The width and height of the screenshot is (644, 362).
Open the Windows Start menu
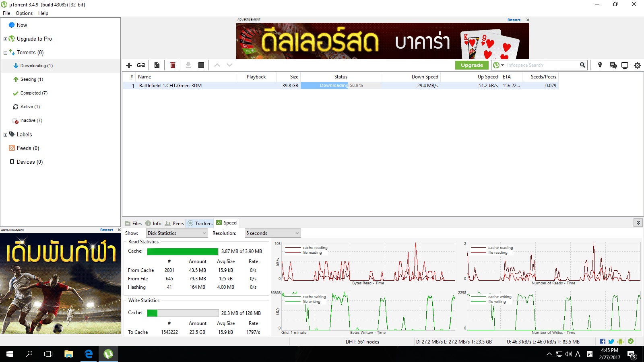10,354
